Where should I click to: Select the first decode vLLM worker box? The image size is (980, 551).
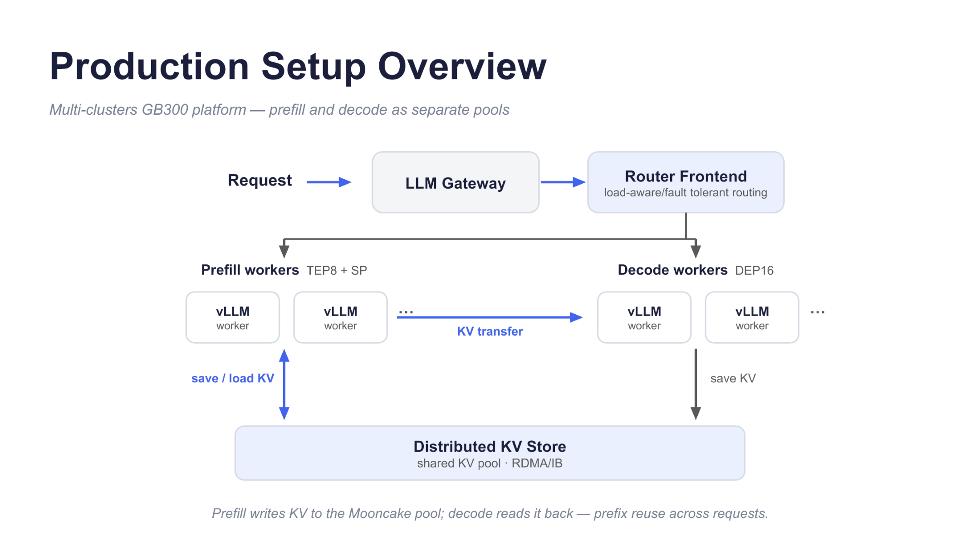pos(644,317)
